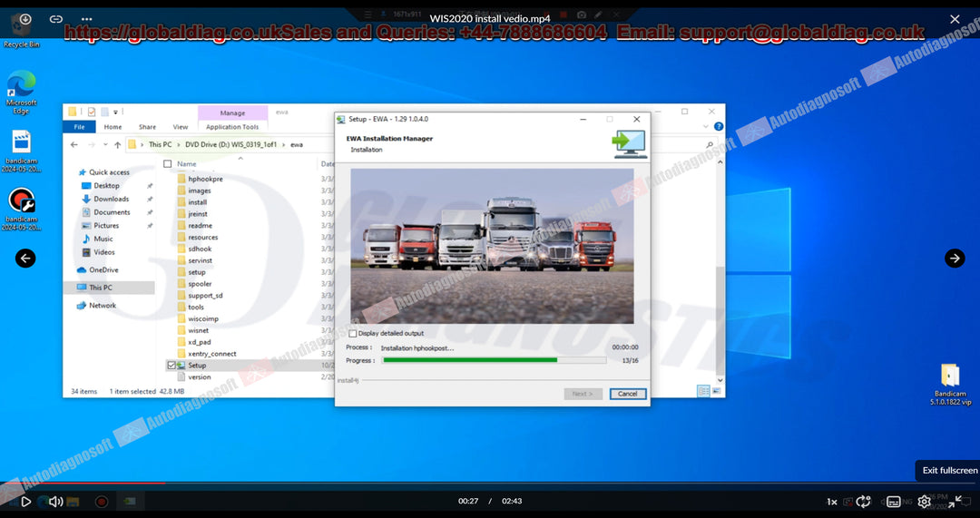This screenshot has height=518, width=980.
Task: Select the version file
Action: coord(200,377)
